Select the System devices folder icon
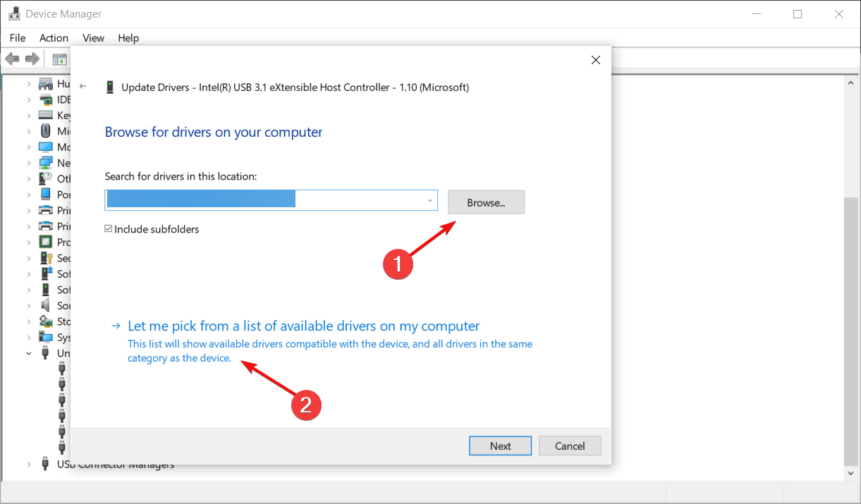The height and width of the screenshot is (504, 861). coord(46,337)
